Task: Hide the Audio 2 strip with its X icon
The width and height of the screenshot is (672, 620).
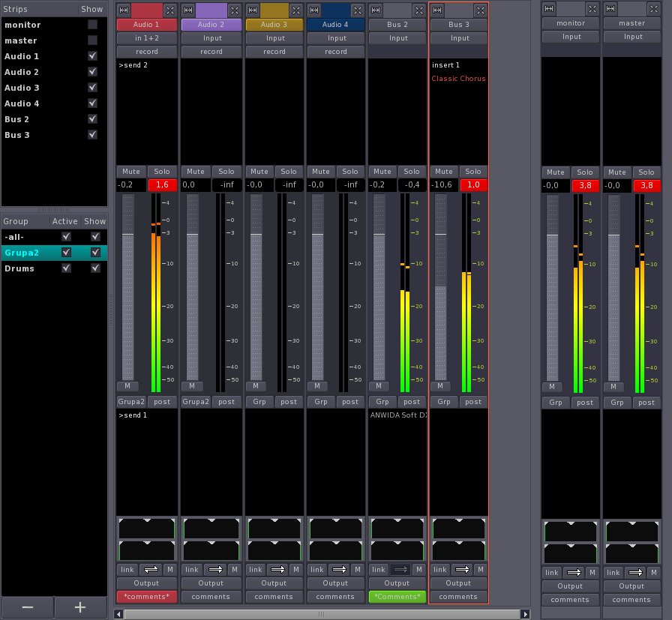Action: pyautogui.click(x=234, y=10)
